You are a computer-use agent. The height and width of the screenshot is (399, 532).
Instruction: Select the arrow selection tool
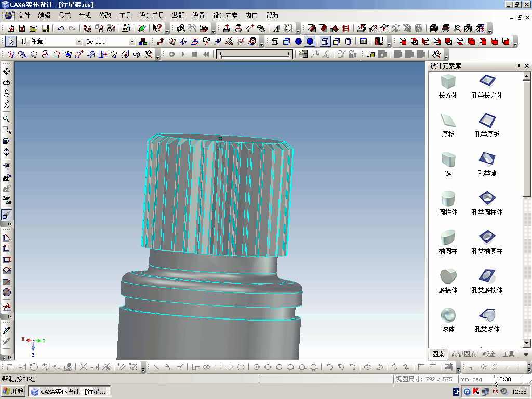(11, 42)
